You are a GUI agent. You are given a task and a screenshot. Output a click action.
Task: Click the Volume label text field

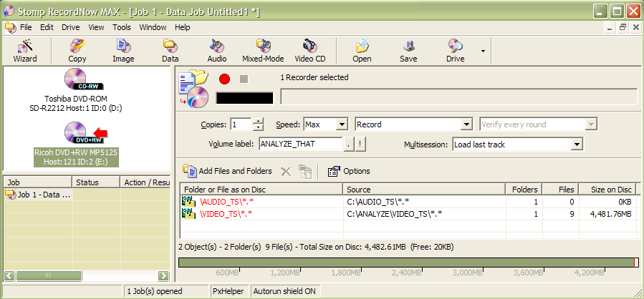[301, 144]
